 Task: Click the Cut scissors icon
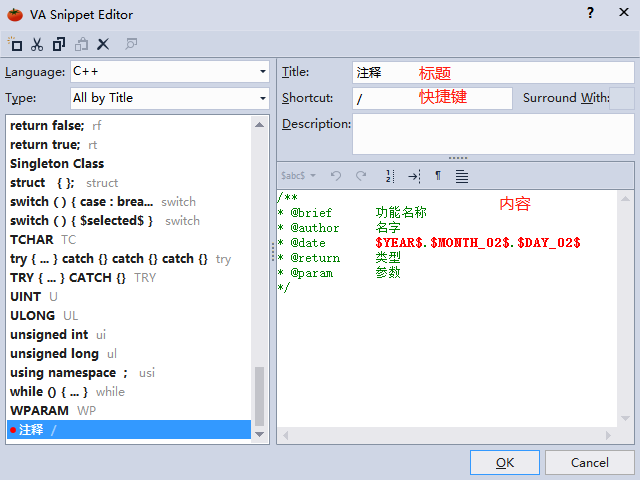[x=37, y=44]
